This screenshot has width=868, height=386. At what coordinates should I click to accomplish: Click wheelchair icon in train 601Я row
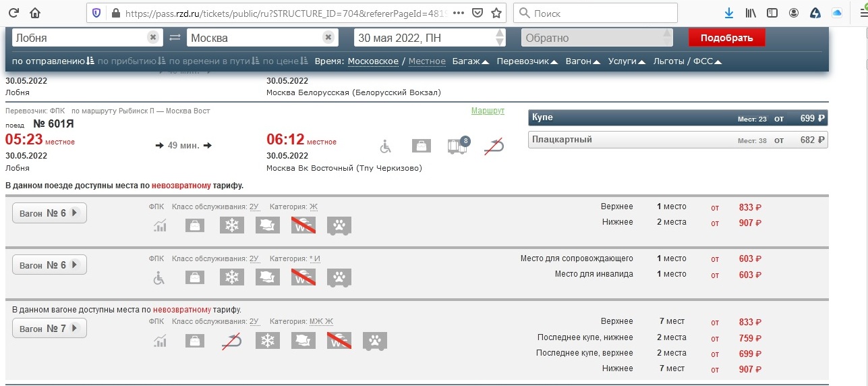(x=386, y=146)
